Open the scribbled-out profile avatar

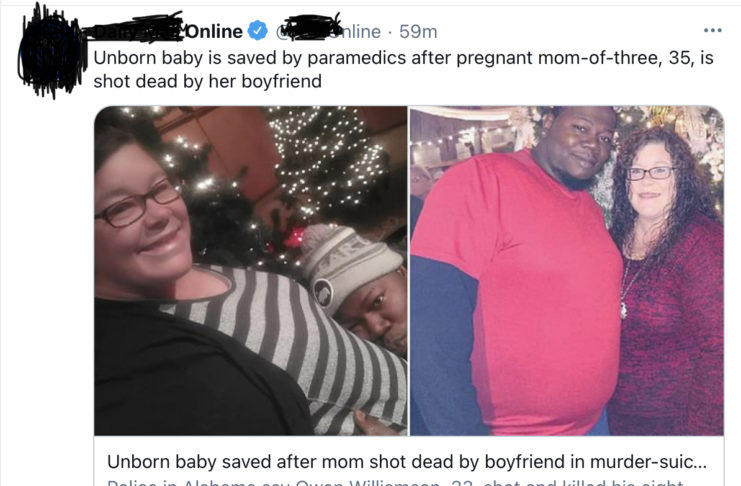51,52
